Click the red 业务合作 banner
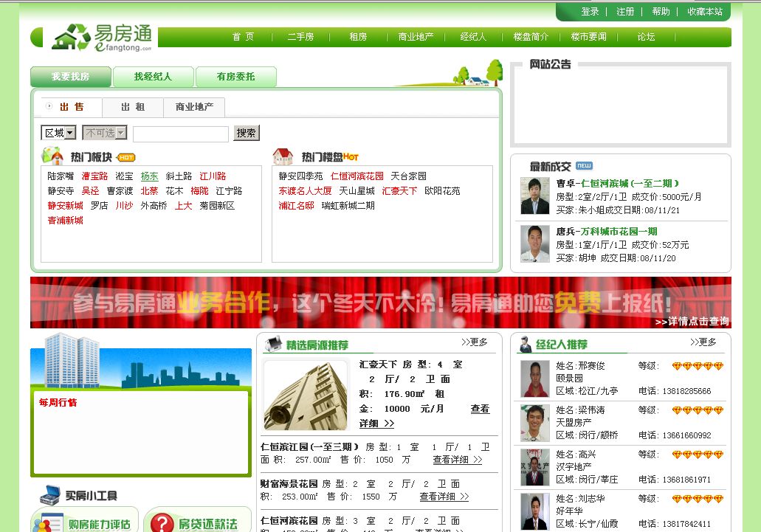This screenshot has width=761, height=532. tap(380, 303)
